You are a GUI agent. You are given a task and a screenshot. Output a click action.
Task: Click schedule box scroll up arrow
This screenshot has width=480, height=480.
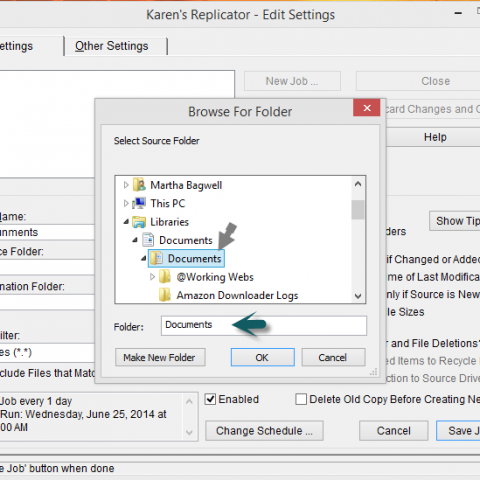pyautogui.click(x=189, y=402)
